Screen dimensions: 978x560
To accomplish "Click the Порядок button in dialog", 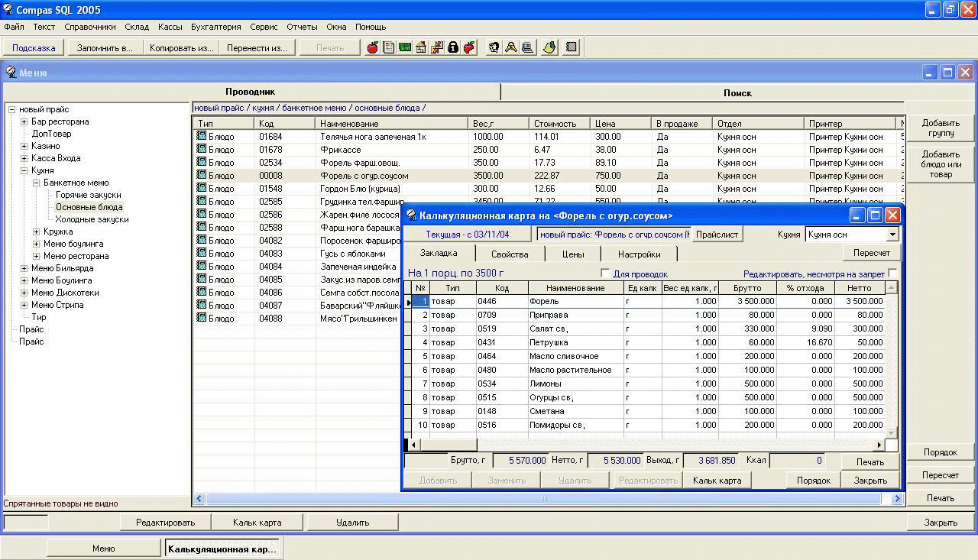I will (x=813, y=481).
